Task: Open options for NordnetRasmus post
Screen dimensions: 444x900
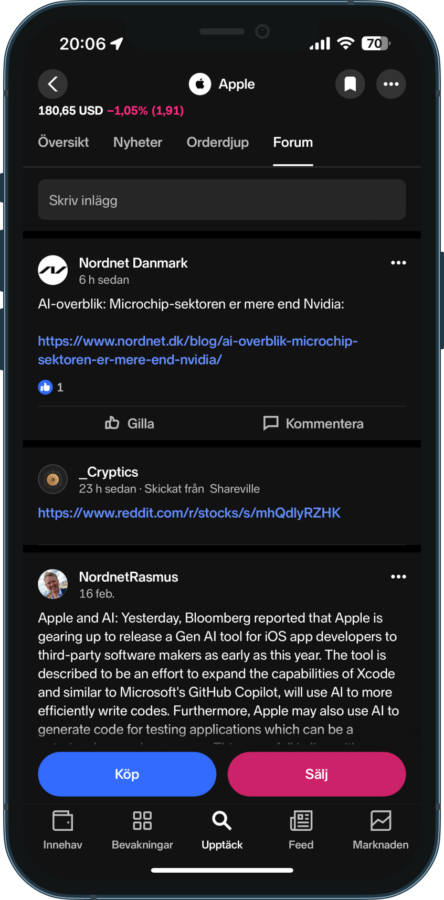Action: [x=398, y=577]
